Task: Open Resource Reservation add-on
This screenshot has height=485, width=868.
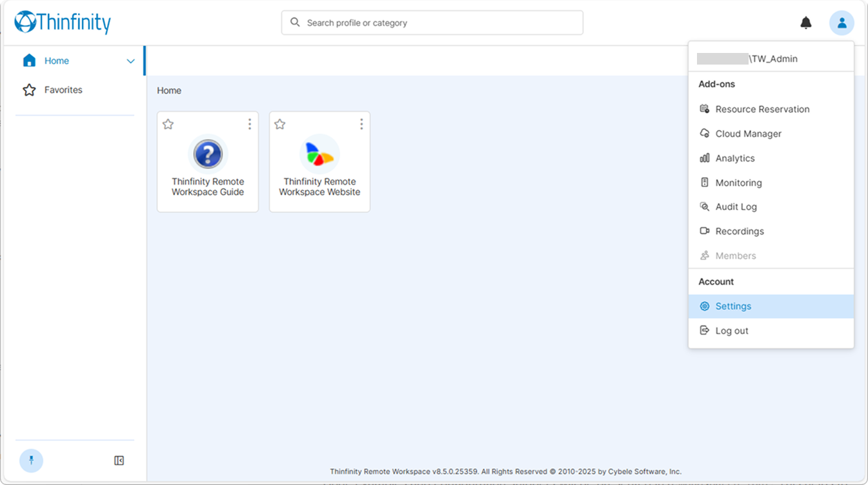Action: click(x=762, y=109)
